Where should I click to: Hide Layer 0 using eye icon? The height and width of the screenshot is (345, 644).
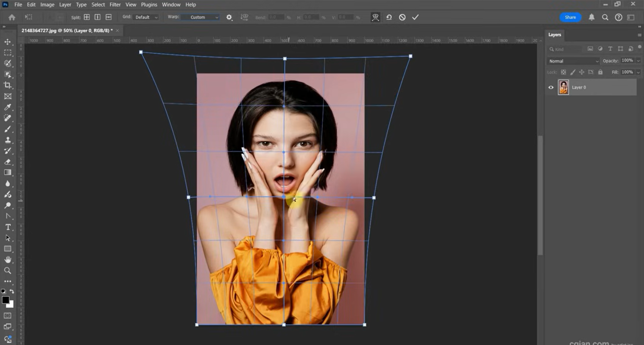[551, 87]
